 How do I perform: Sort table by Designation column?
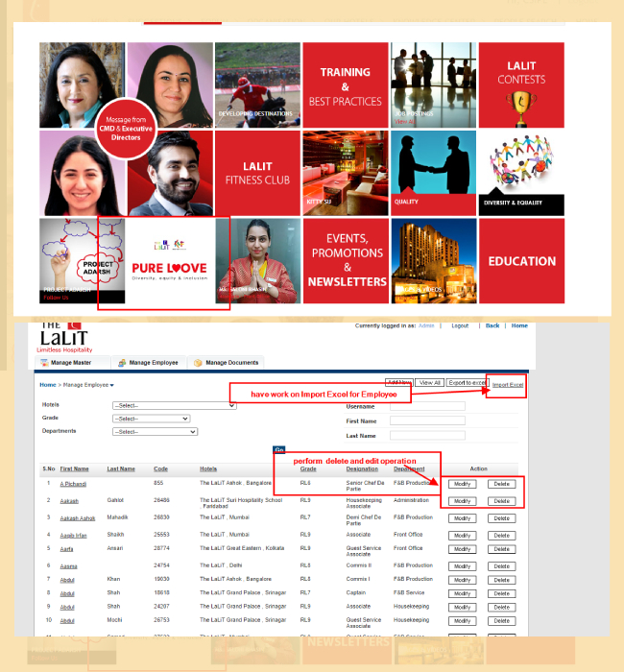[x=362, y=468]
